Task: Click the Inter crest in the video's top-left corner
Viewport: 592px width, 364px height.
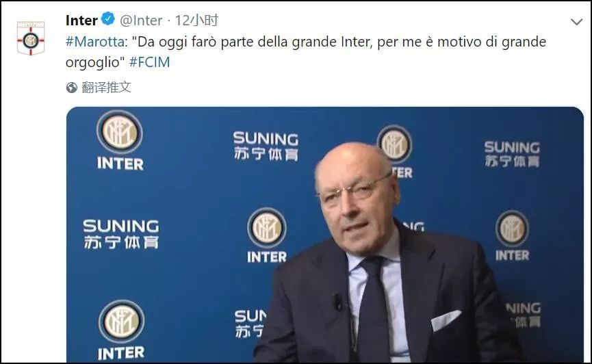Action: pos(120,133)
